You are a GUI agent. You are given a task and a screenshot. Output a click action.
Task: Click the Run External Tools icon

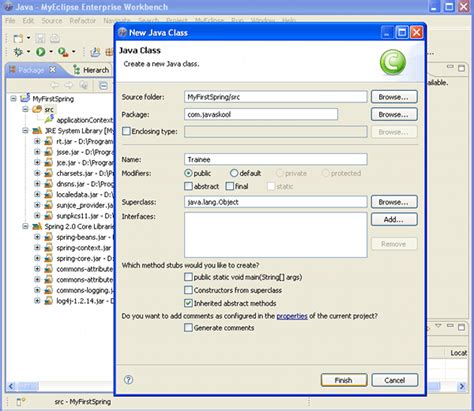pos(63,52)
